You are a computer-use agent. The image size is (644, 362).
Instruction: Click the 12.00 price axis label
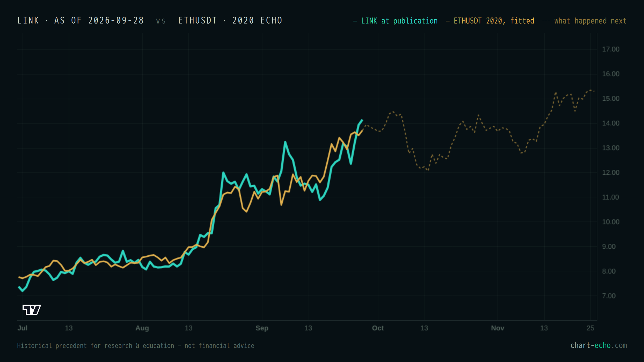[611, 173]
